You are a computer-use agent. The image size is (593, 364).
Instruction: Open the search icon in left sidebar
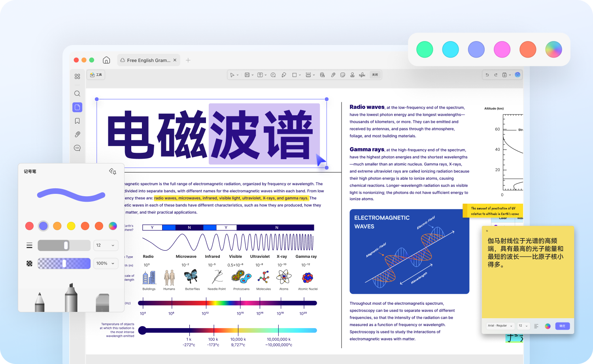tap(77, 94)
